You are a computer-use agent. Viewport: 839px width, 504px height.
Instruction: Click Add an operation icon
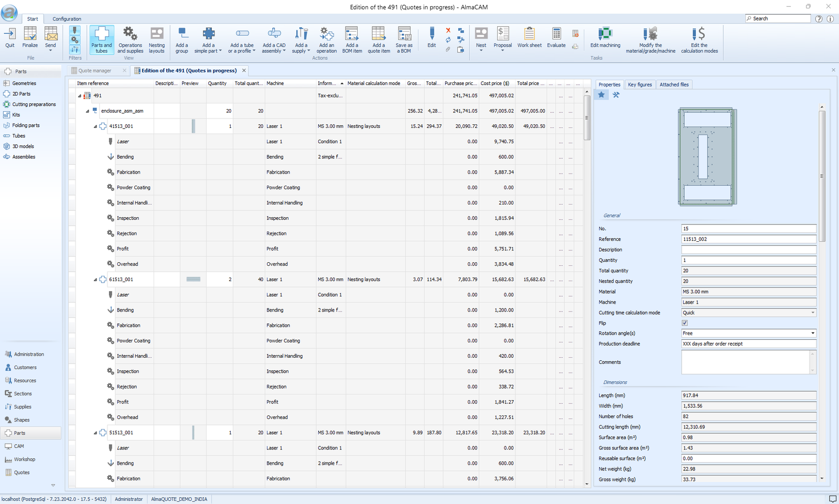(x=326, y=34)
